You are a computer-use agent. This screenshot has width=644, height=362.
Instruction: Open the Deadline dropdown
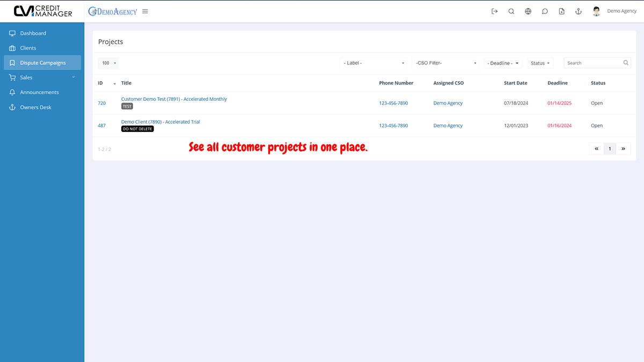click(502, 63)
